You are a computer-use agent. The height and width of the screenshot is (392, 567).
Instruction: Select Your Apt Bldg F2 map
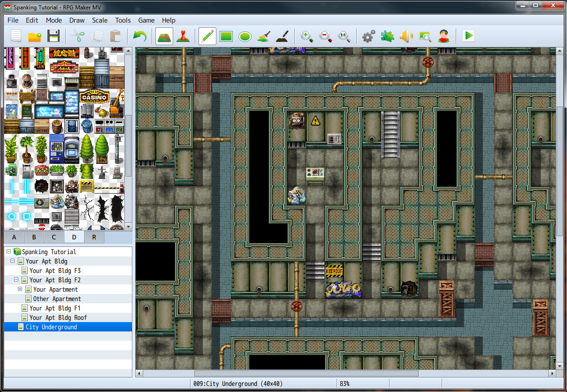55,280
